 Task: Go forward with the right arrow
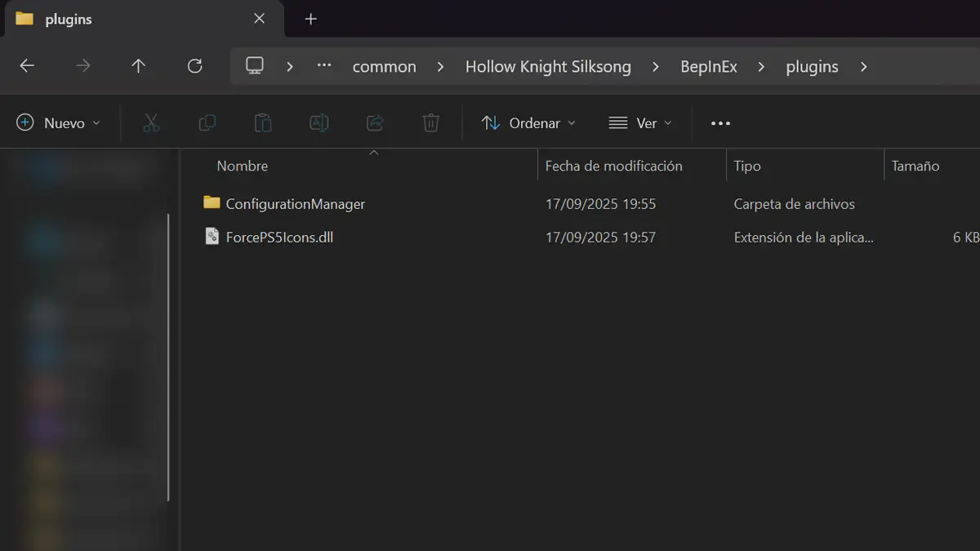click(82, 66)
